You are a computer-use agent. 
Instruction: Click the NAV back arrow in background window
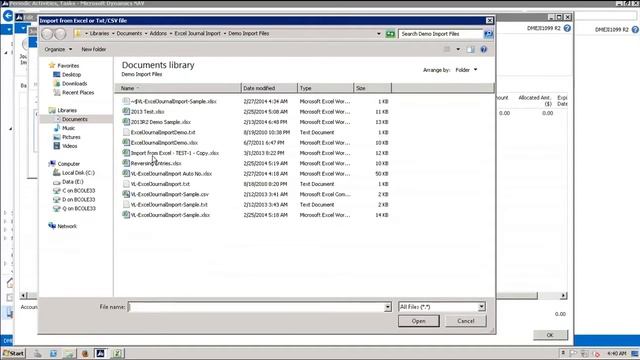8,16
